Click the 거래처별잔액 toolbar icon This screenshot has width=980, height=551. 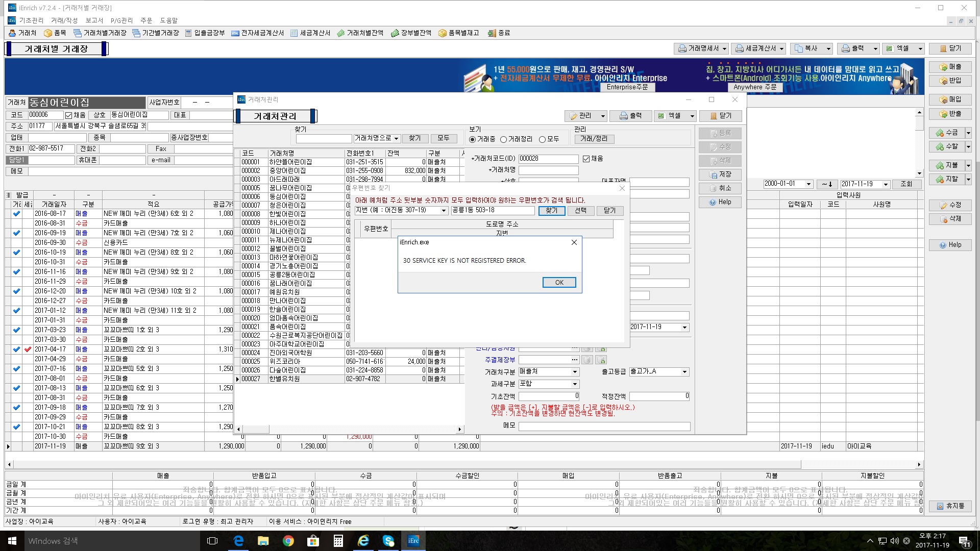(x=360, y=33)
